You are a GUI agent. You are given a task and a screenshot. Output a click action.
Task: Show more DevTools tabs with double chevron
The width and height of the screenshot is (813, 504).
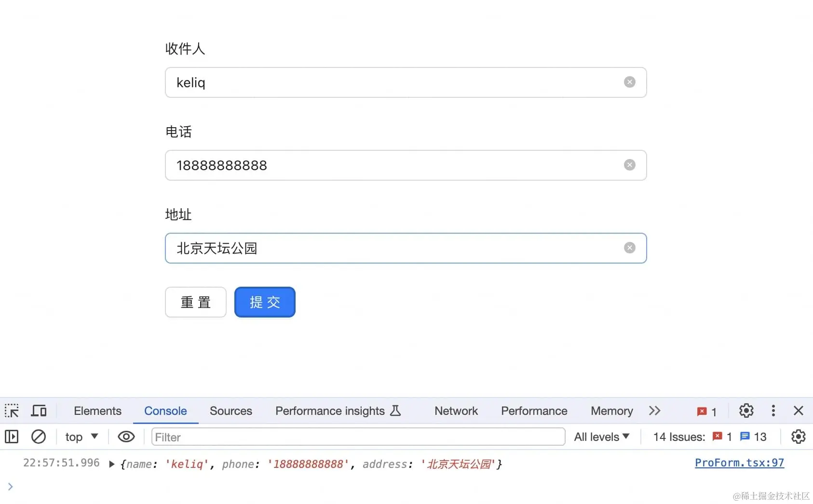(654, 411)
